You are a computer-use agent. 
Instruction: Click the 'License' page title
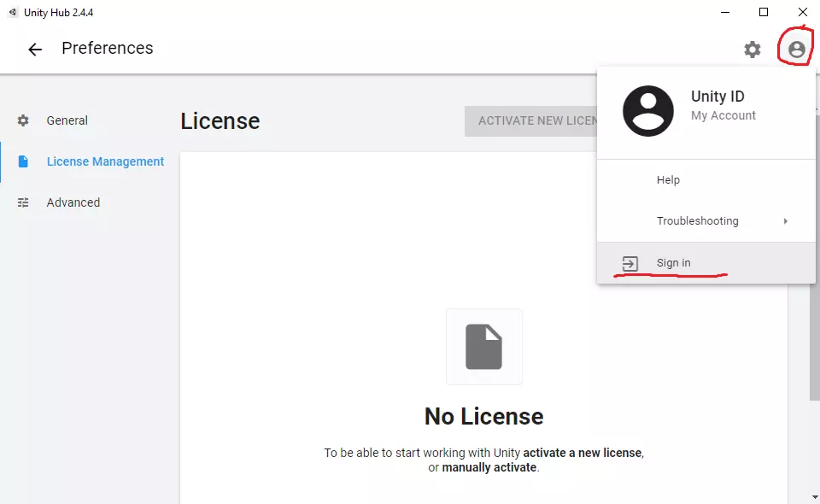[x=220, y=121]
